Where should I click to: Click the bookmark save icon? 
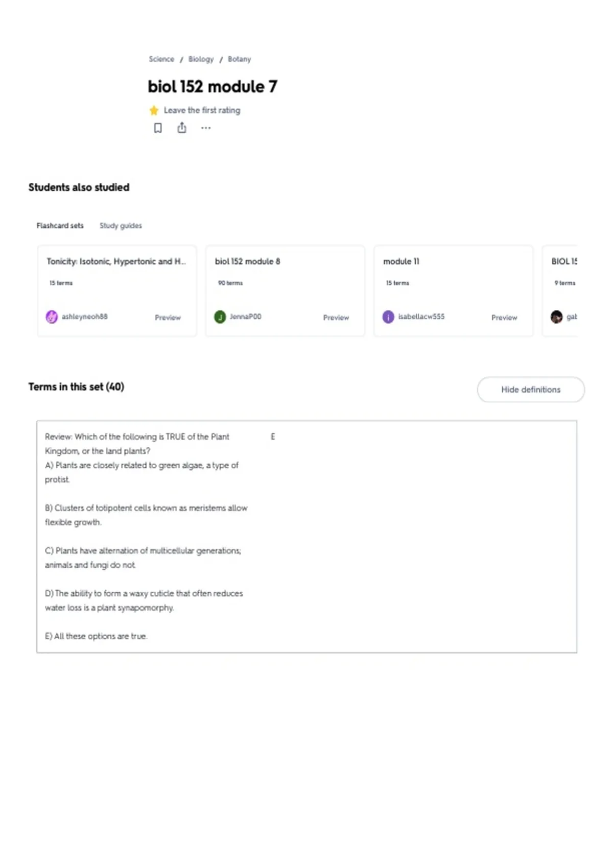click(x=158, y=128)
